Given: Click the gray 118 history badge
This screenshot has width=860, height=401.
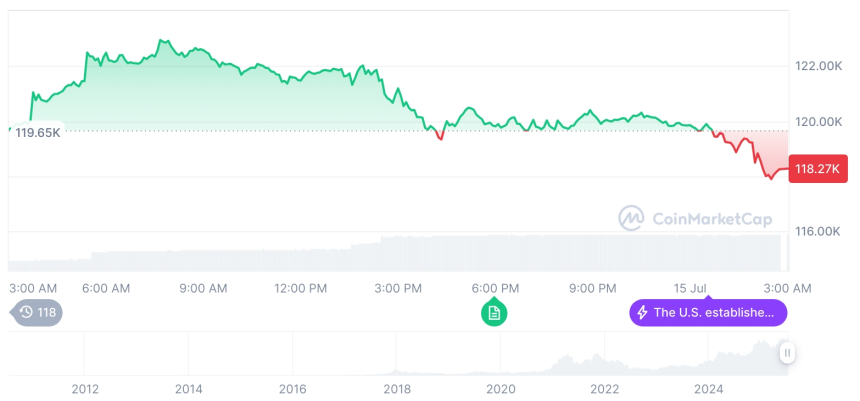Looking at the screenshot, I should tap(37, 313).
